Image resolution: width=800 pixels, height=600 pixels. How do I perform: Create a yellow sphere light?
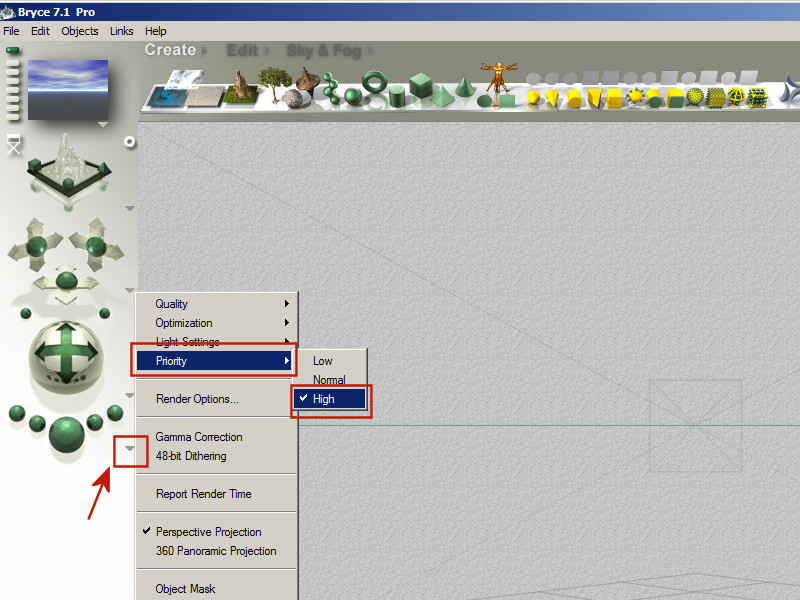coord(533,96)
